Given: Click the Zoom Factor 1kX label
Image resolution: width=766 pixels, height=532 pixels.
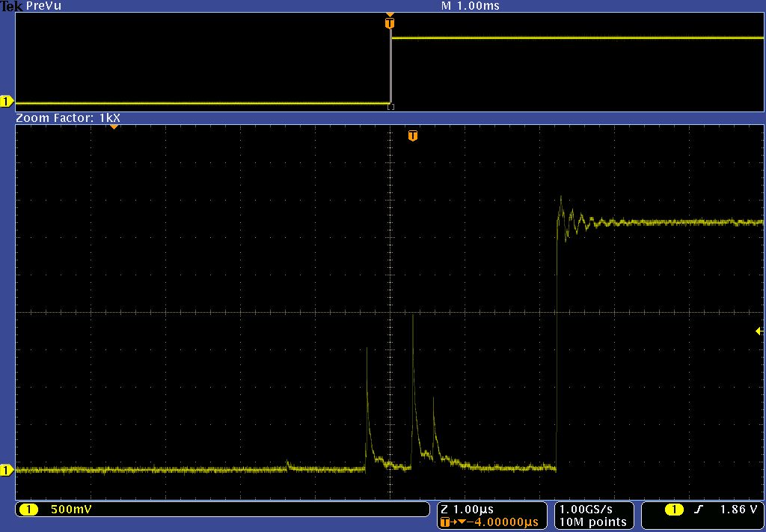Looking at the screenshot, I should [x=68, y=118].
